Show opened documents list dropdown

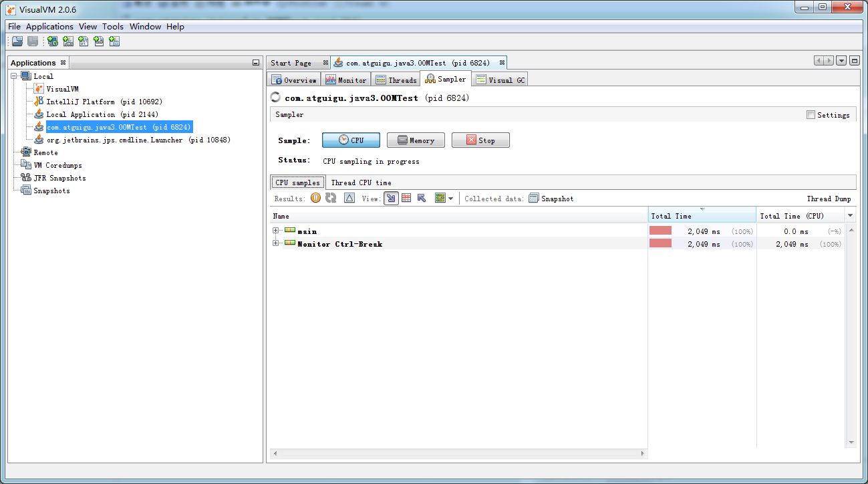pyautogui.click(x=841, y=61)
